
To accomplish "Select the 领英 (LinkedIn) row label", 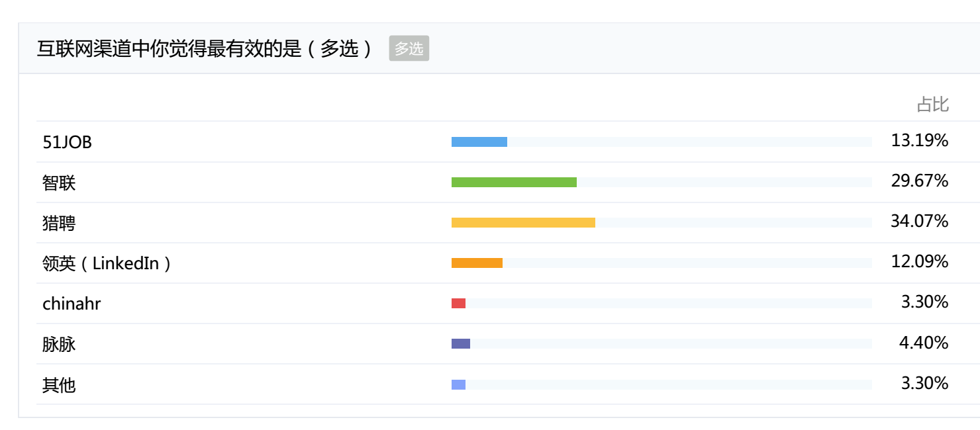I will pos(107,263).
